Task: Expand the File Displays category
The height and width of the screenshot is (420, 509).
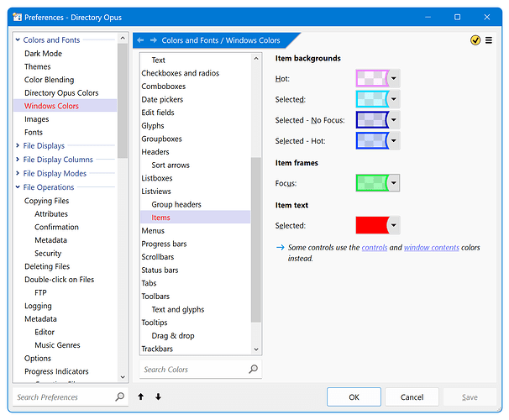Action: click(18, 146)
